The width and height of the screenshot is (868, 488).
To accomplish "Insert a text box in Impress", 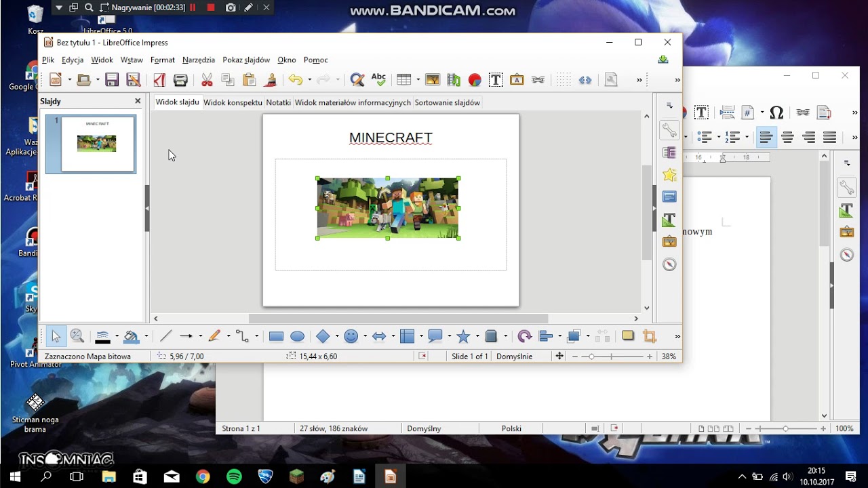I will pyautogui.click(x=496, y=80).
